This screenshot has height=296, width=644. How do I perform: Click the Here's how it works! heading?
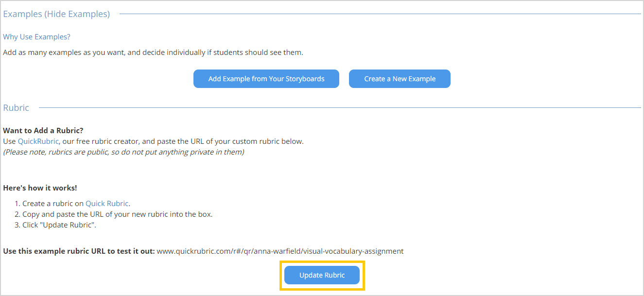[40, 188]
